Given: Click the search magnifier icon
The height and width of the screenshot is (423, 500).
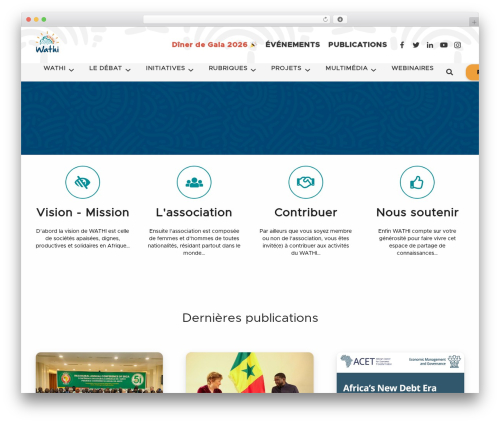Looking at the screenshot, I should click(449, 72).
